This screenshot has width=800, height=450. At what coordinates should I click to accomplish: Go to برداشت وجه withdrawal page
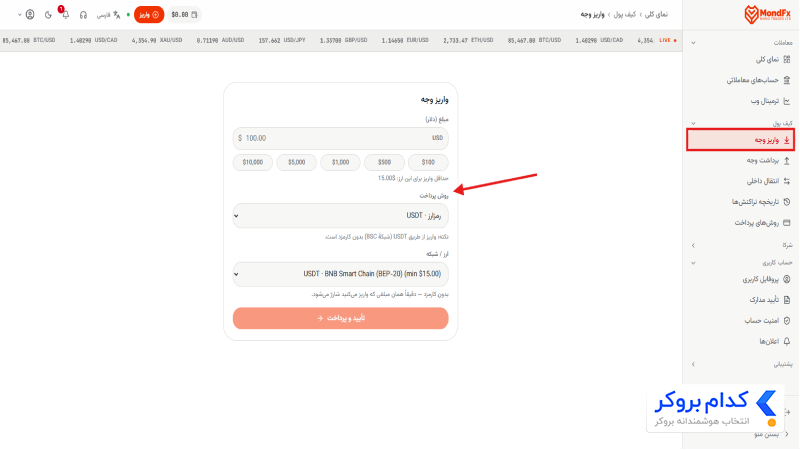coord(768,160)
